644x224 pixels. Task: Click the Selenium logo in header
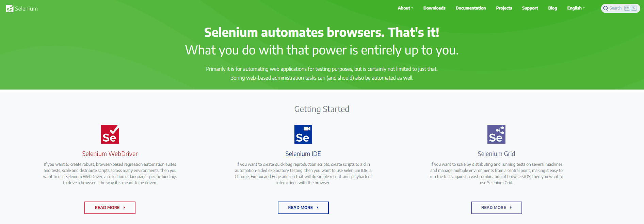(22, 9)
